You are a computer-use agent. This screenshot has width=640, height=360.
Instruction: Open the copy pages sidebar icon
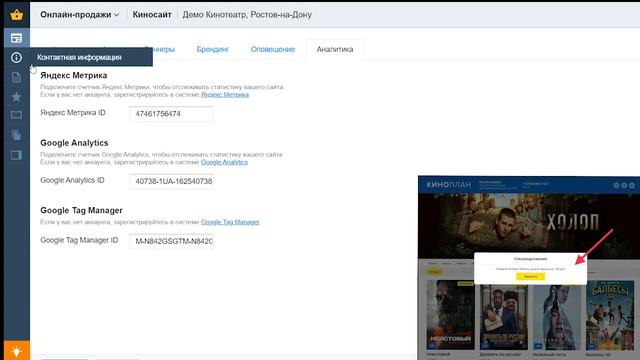click(16, 135)
